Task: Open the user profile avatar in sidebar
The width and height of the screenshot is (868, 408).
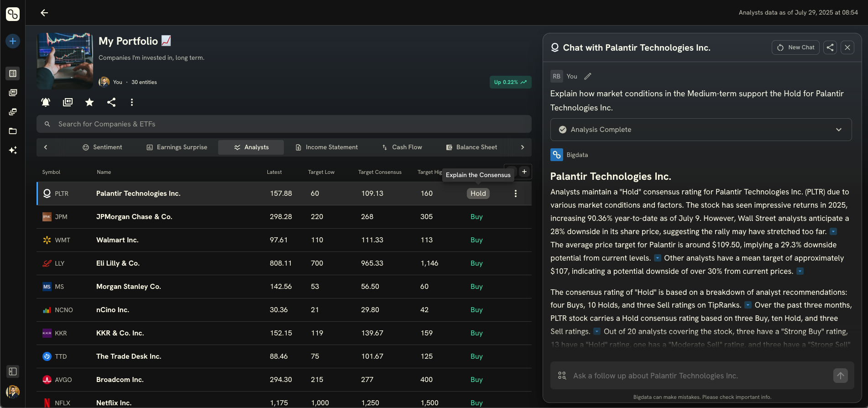Action: pos(13,392)
